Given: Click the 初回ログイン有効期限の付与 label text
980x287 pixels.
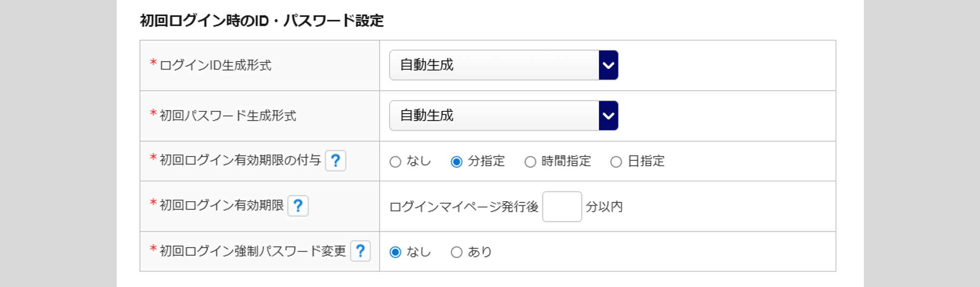Looking at the screenshot, I should pyautogui.click(x=240, y=160).
